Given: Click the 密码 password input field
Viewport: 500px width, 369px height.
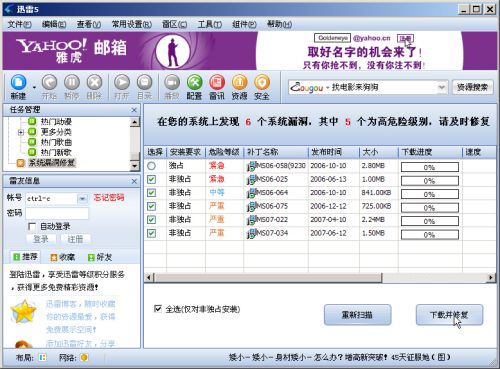Looking at the screenshot, I should pyautogui.click(x=57, y=213).
